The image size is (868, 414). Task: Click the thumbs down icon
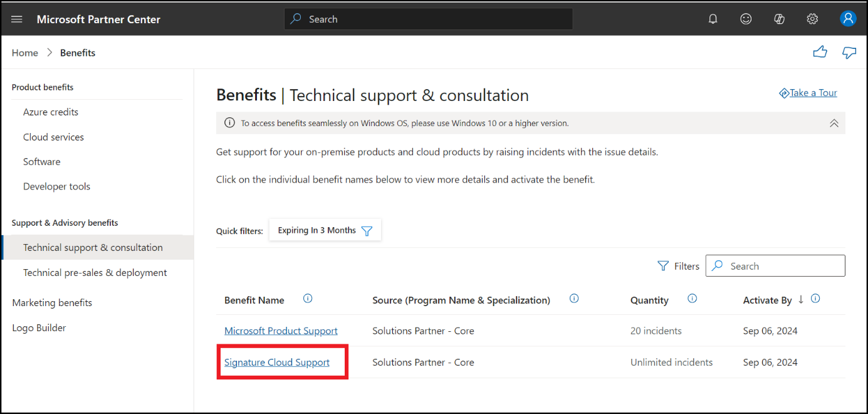[x=849, y=53]
